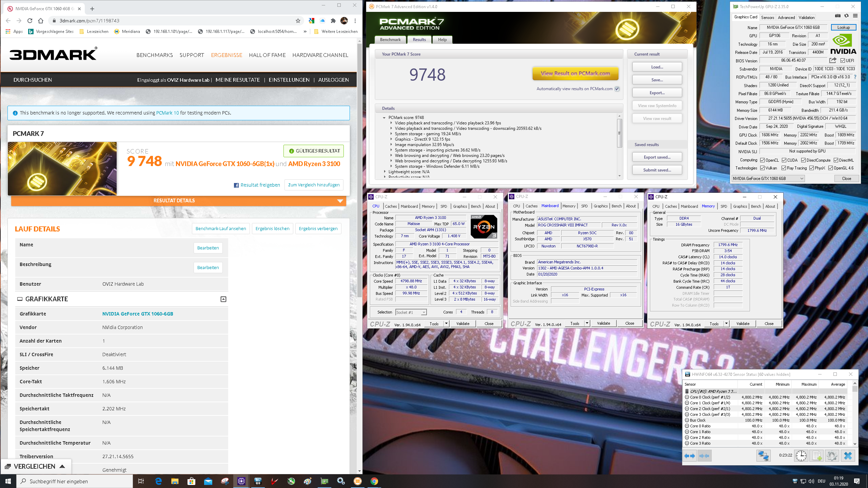The image size is (868, 488).
Task: Click the blue X close-sensors icon in HWiNFO
Action: pos(848,456)
